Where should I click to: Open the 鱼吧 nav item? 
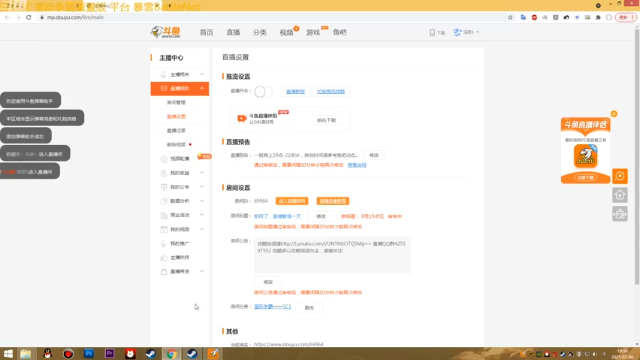340,32
